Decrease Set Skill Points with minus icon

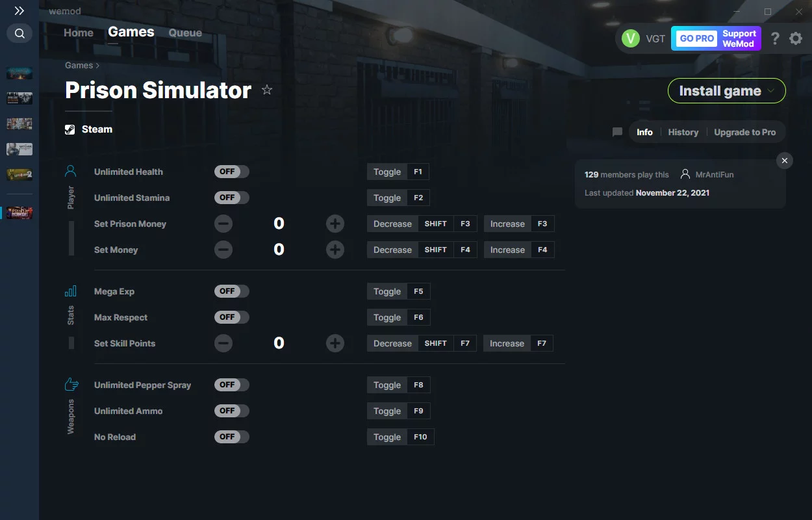tap(223, 343)
